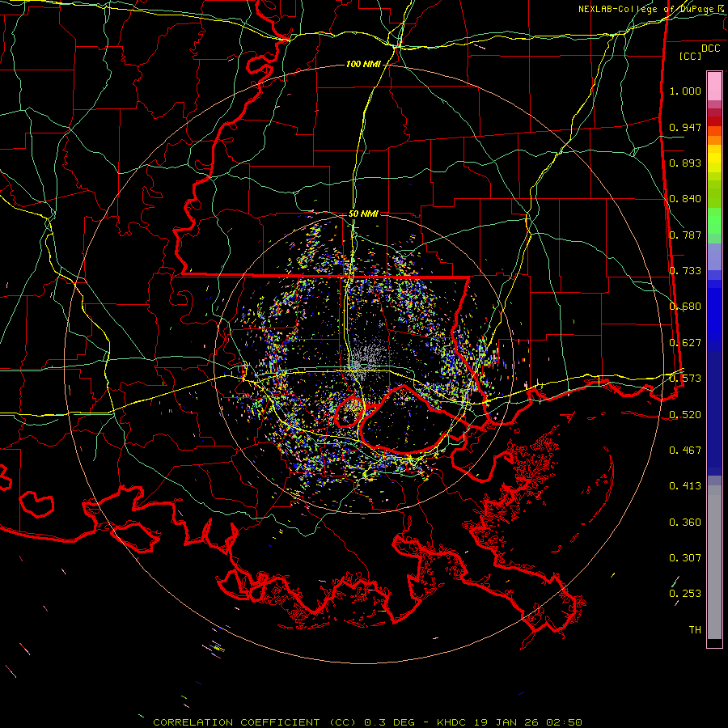Select the 0.733 scale value
This screenshot has width=728, height=728.
(685, 271)
